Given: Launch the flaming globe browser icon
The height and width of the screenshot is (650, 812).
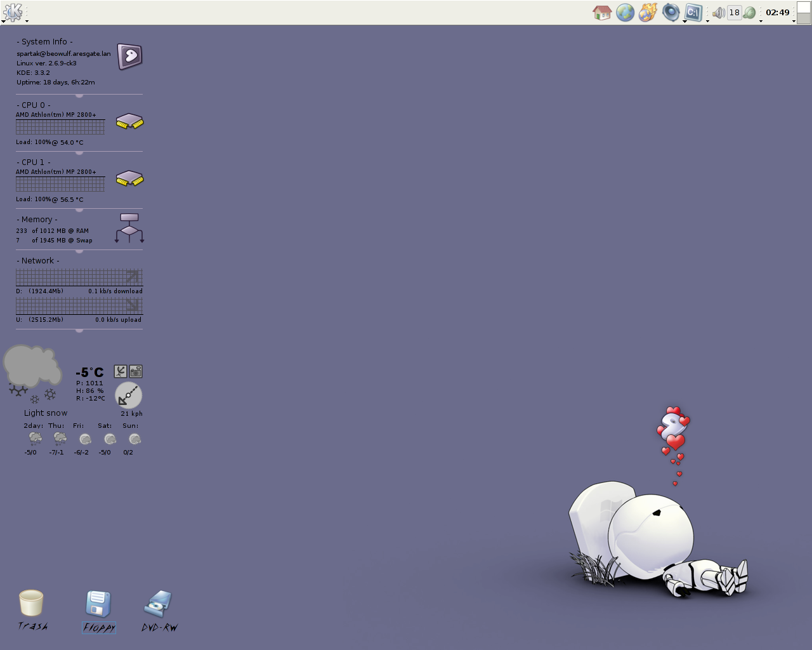Looking at the screenshot, I should click(x=648, y=12).
